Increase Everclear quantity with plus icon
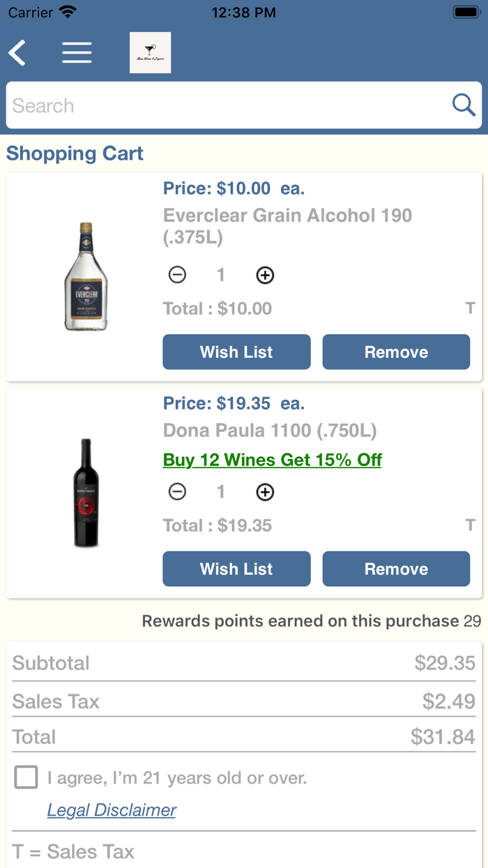The image size is (488, 868). [265, 275]
